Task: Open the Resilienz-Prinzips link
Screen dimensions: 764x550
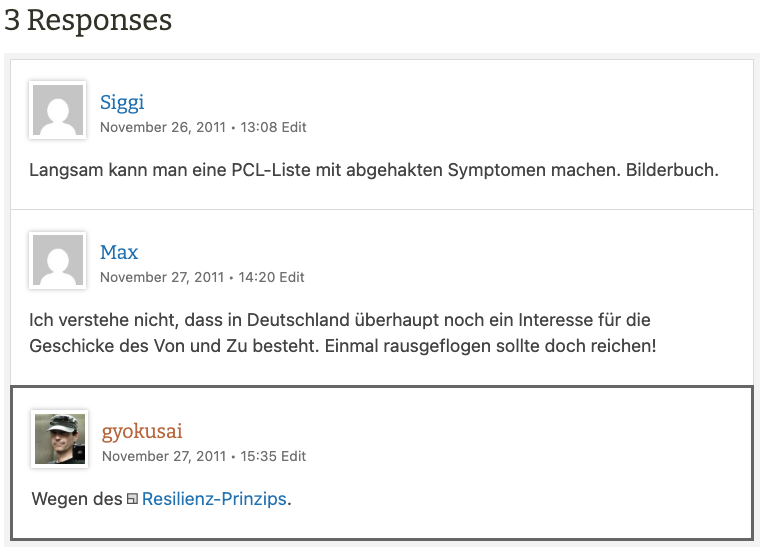Action: [214, 498]
